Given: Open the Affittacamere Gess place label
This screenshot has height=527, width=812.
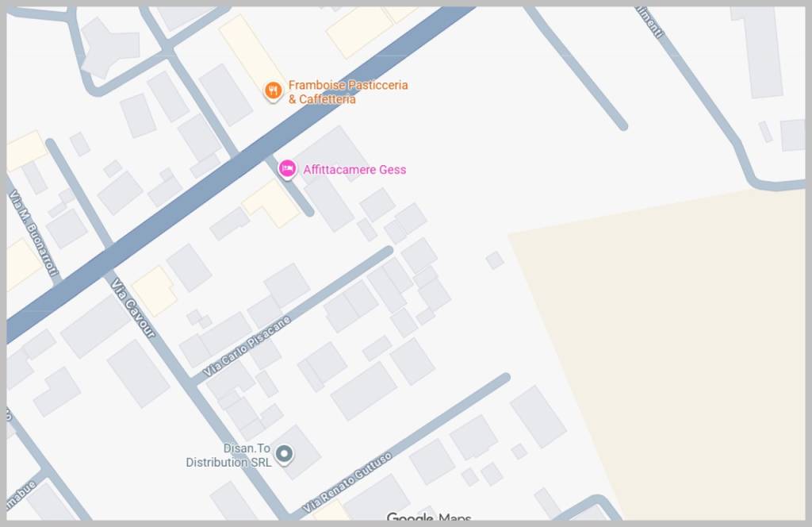Looking at the screenshot, I should (354, 169).
